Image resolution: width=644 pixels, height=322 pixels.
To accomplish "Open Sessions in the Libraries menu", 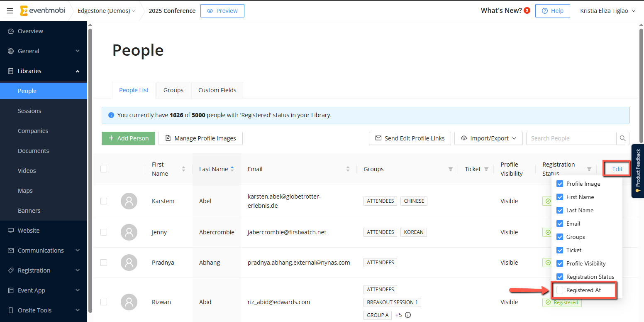I will click(29, 111).
